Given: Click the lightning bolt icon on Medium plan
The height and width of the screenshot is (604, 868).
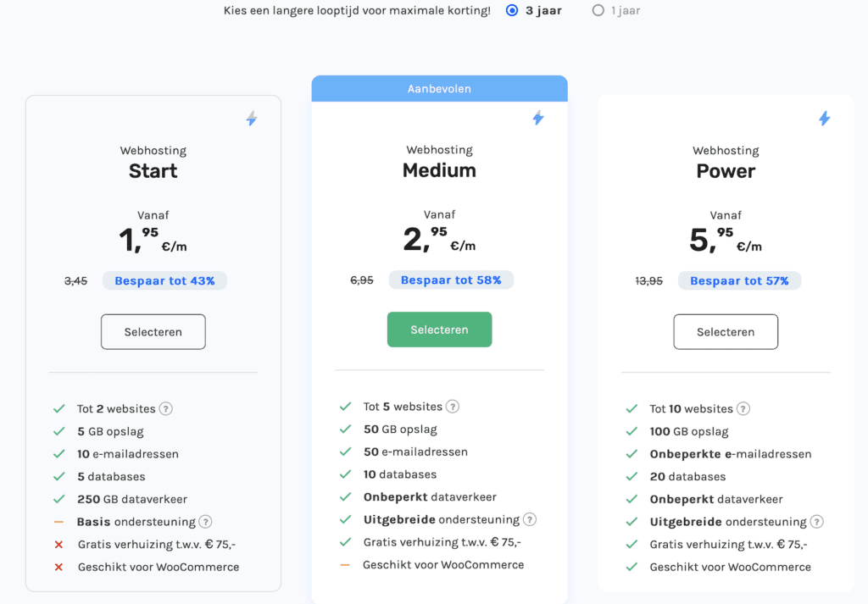Looking at the screenshot, I should point(537,118).
